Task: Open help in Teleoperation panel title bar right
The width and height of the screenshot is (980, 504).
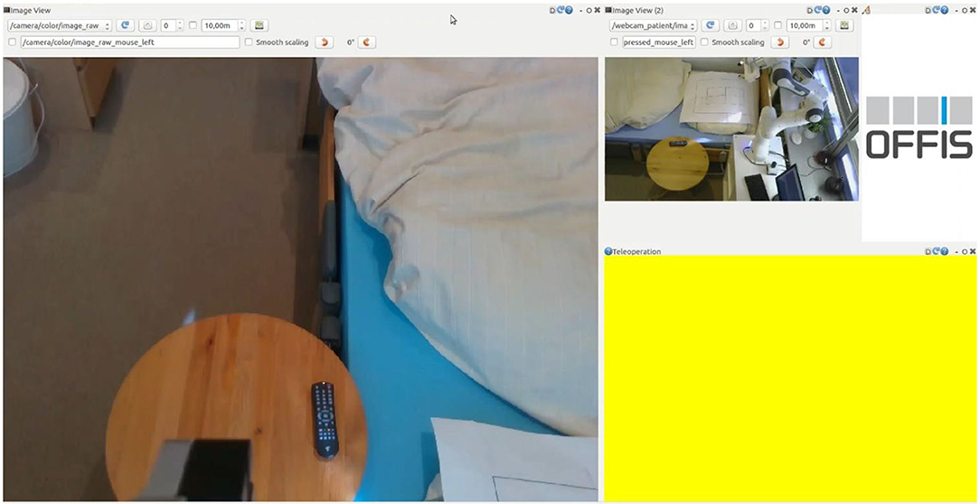Action: [x=945, y=251]
